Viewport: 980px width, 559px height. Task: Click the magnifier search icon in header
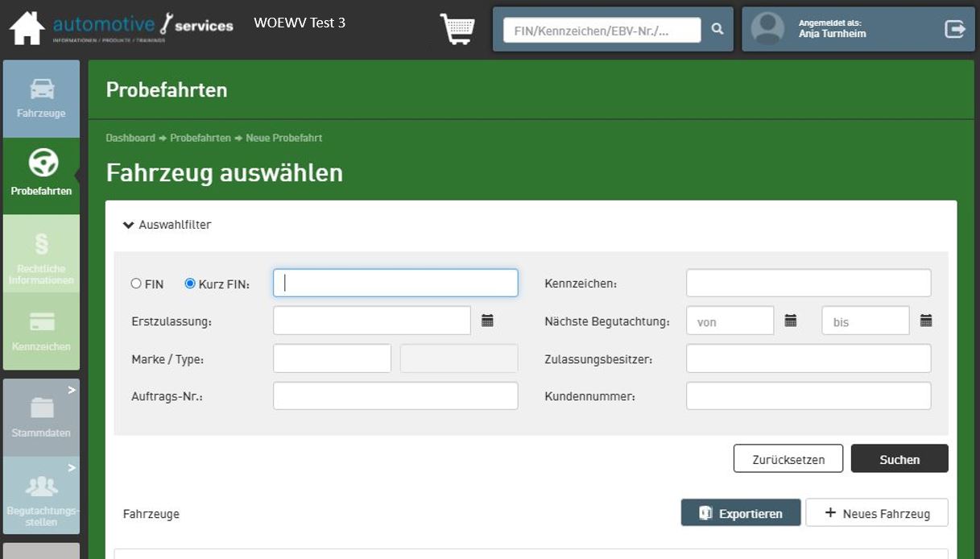coord(717,30)
